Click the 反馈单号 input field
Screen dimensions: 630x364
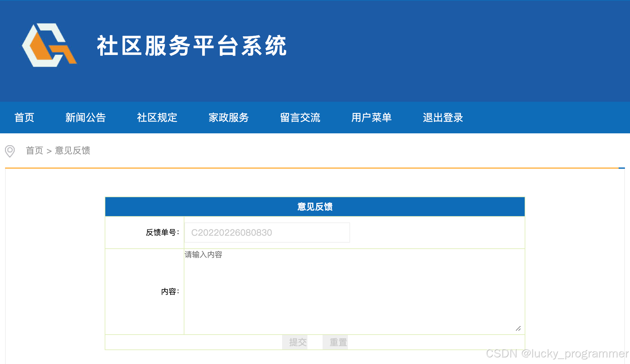(x=267, y=233)
